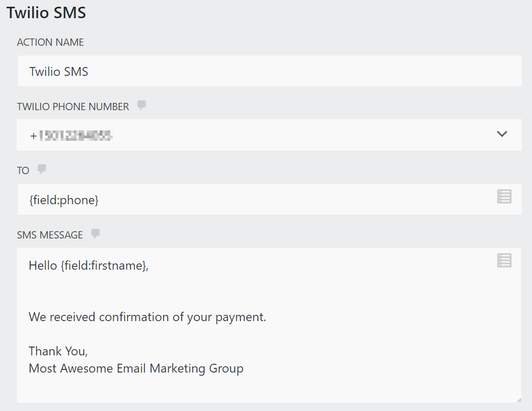The height and width of the screenshot is (411, 532).
Task: Show the TO field help tooltip
Action: (41, 169)
